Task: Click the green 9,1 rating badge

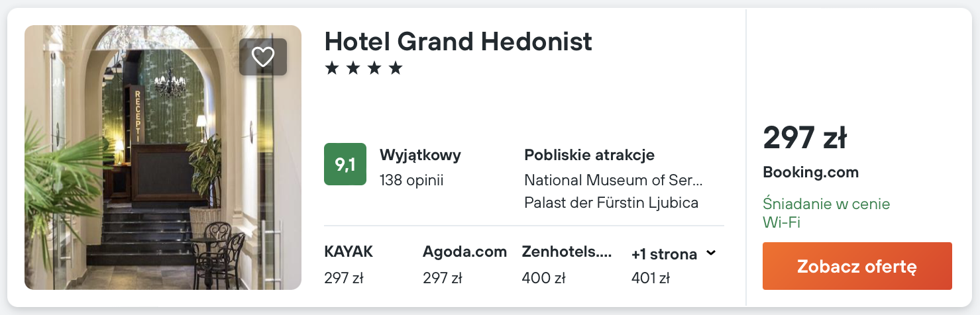Action: (345, 164)
